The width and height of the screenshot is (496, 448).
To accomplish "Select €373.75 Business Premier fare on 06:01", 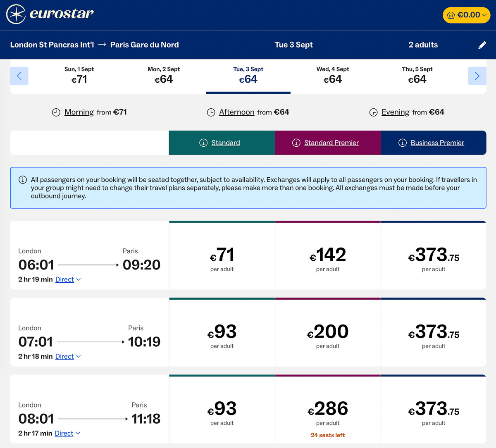I will click(x=434, y=256).
